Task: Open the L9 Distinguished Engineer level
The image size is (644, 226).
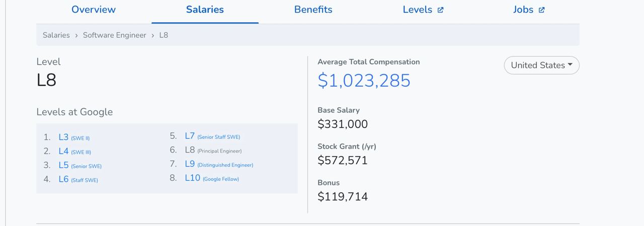Action: (x=219, y=164)
